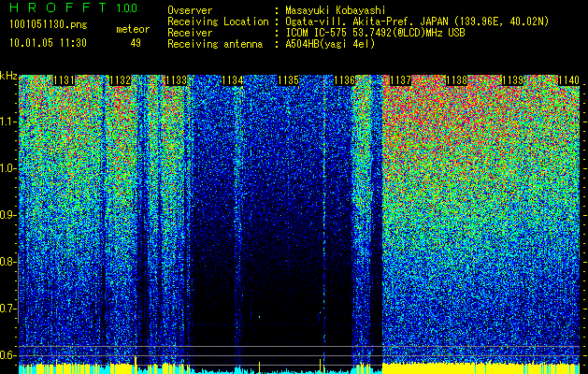Click the 'Ovserver' field label
The width and height of the screenshot is (588, 374).
(x=190, y=10)
